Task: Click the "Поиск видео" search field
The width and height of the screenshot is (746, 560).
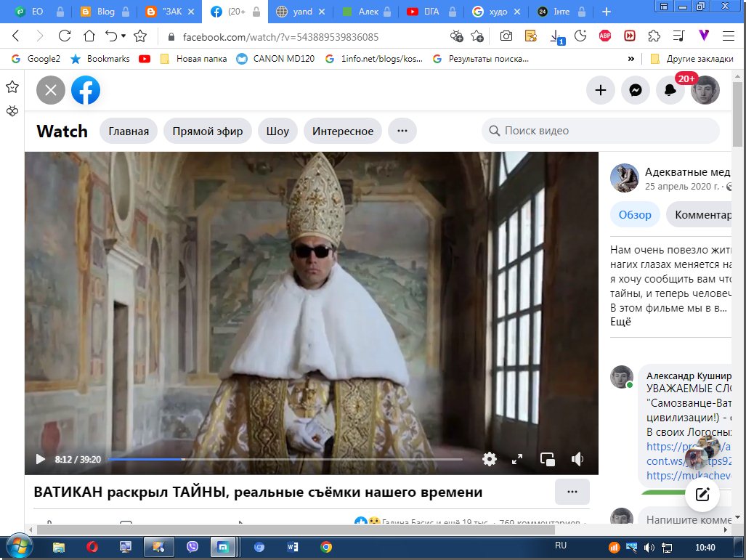Action: tap(601, 131)
